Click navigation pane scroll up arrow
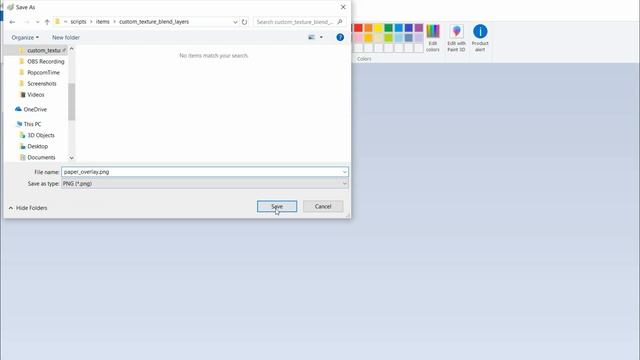Viewport: 640px width, 360px height. (x=71, y=49)
